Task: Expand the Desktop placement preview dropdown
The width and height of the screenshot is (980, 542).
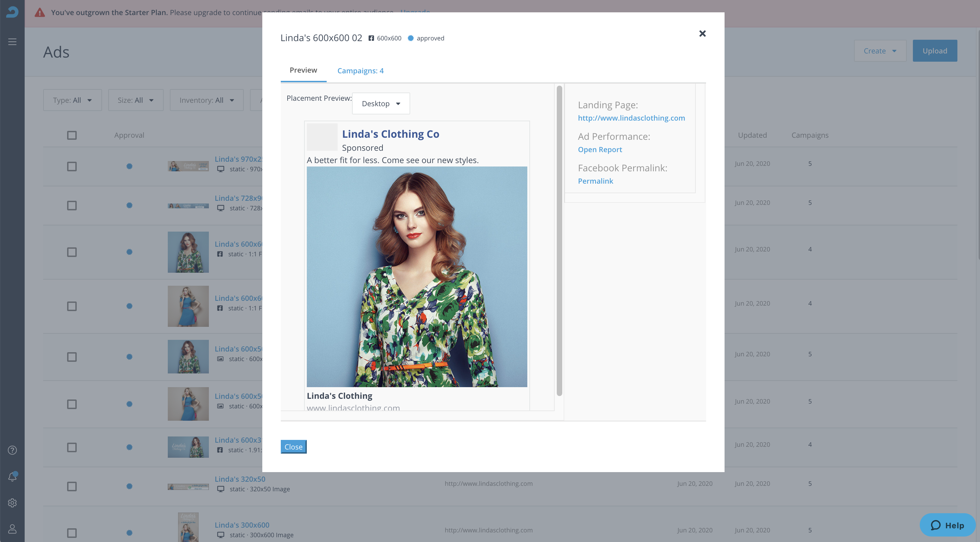Action: (x=381, y=103)
